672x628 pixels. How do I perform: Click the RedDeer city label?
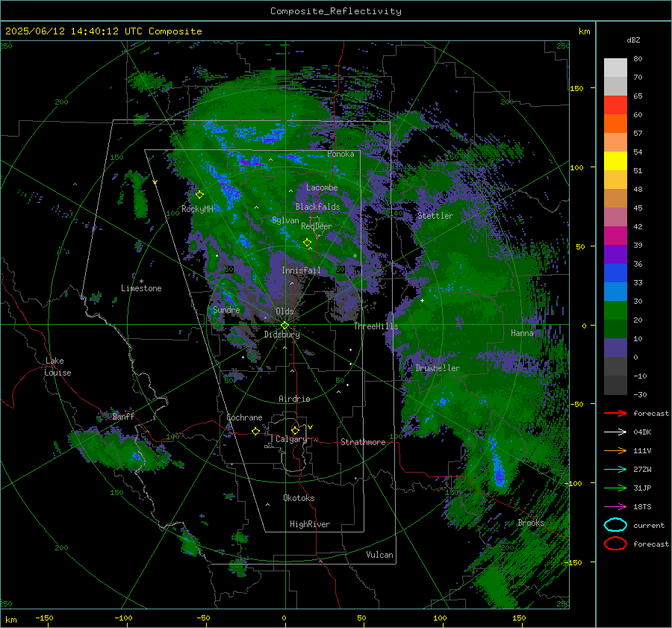pos(317,226)
